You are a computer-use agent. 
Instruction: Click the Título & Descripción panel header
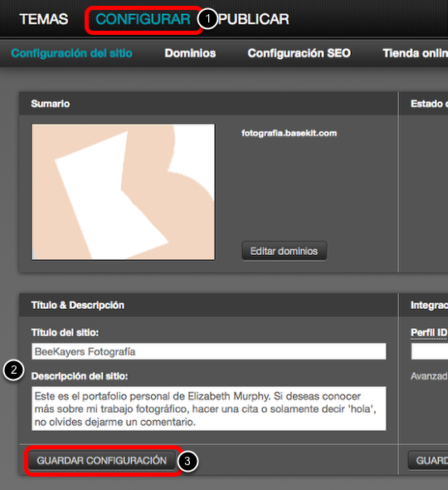(x=209, y=305)
